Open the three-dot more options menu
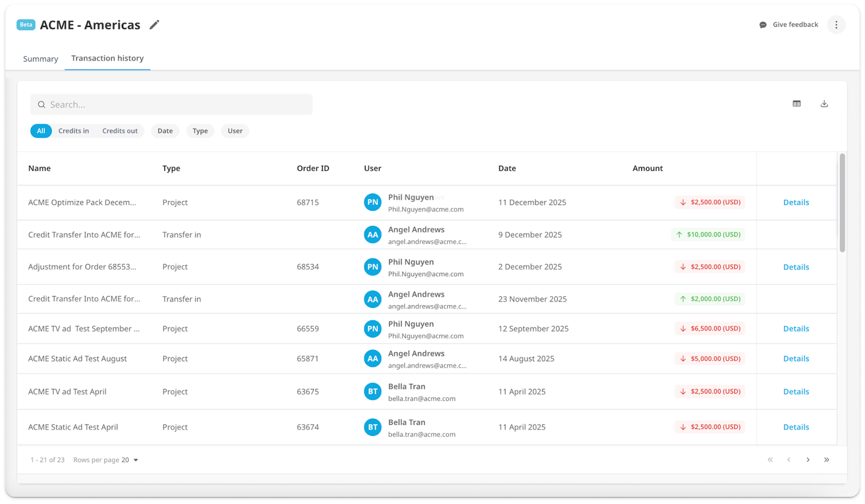This screenshot has width=865, height=504. [x=836, y=25]
